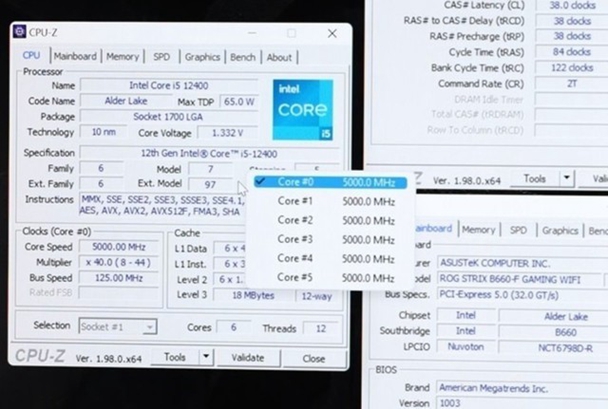Click the model field ROG STRIX B660-F GAMING WIFI

click(520, 279)
